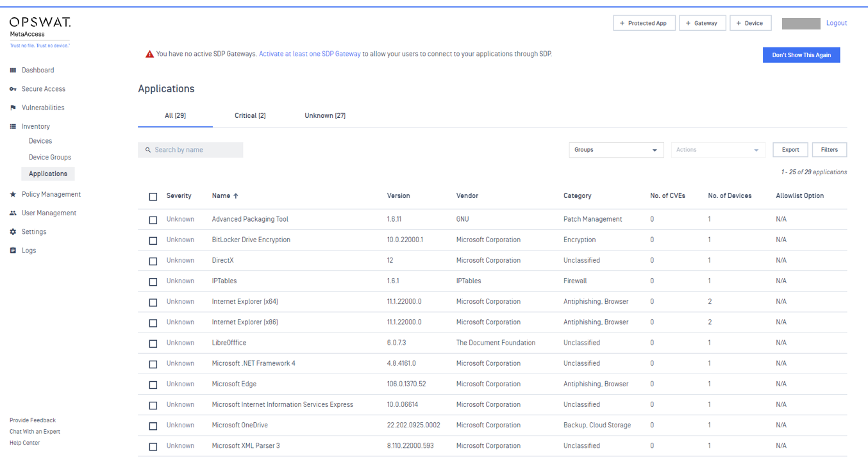The image size is (868, 469).
Task: Click The Document Foundation vendor cell
Action: [496, 343]
